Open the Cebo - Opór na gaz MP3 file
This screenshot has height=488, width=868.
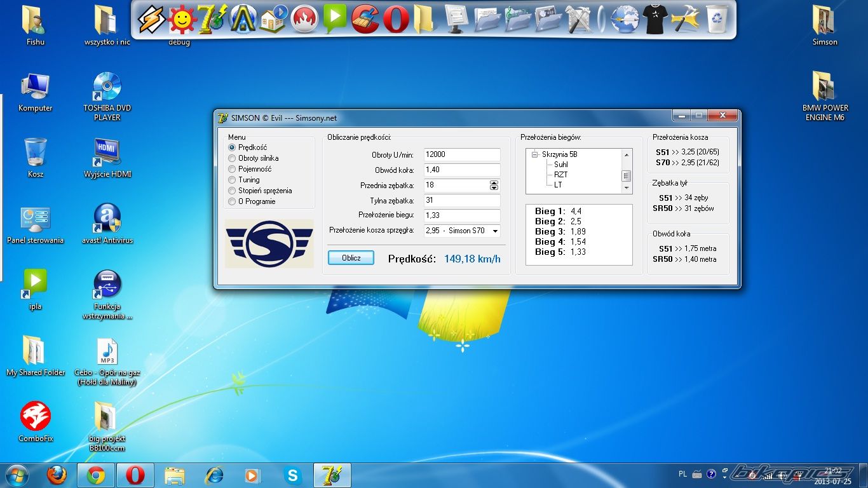pyautogui.click(x=107, y=362)
